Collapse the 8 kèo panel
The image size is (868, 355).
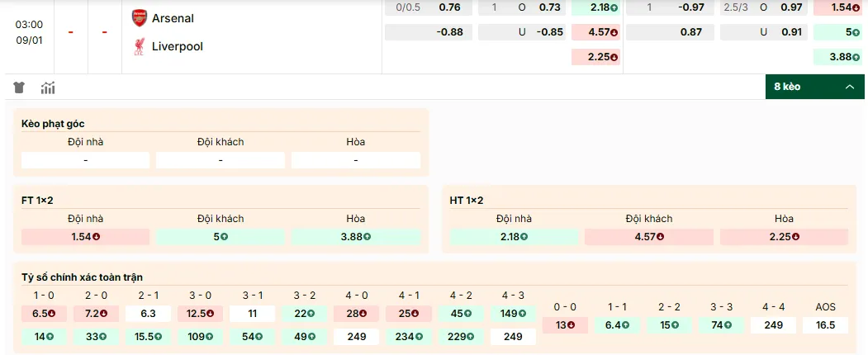(x=848, y=87)
